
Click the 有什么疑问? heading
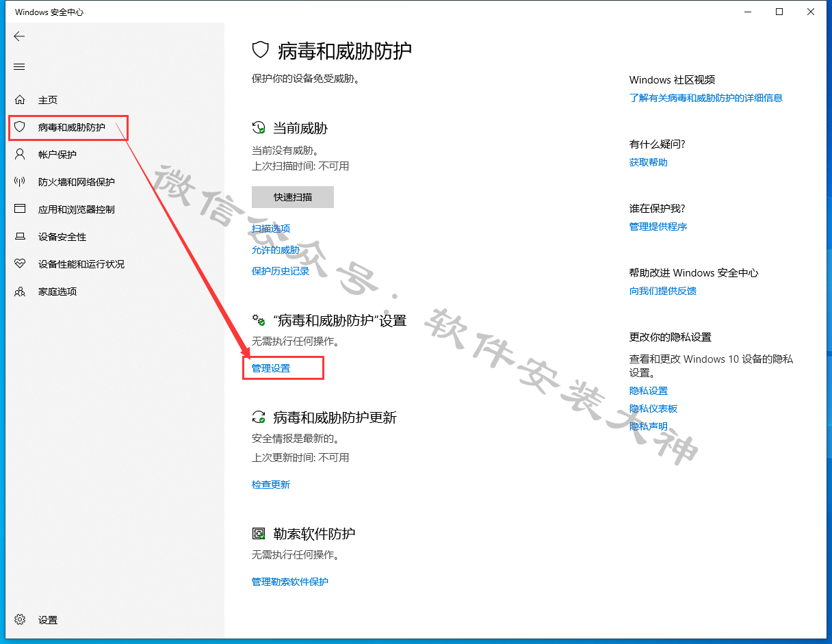click(658, 144)
